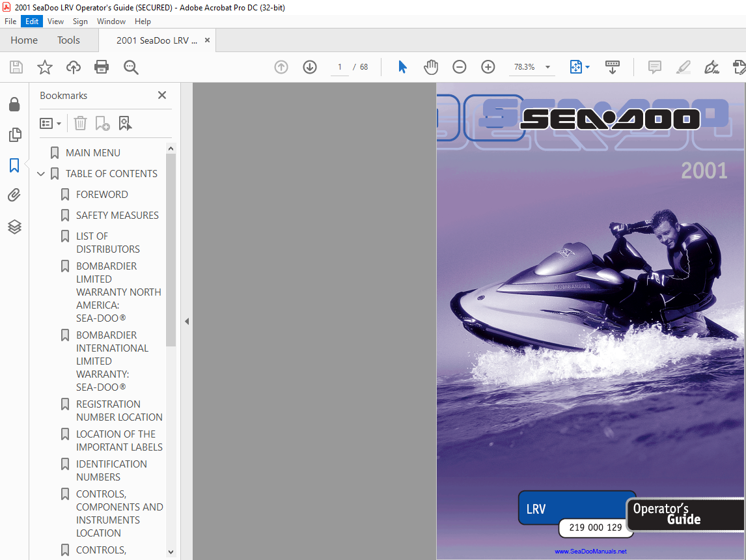Go to next page arrow

pyautogui.click(x=310, y=67)
